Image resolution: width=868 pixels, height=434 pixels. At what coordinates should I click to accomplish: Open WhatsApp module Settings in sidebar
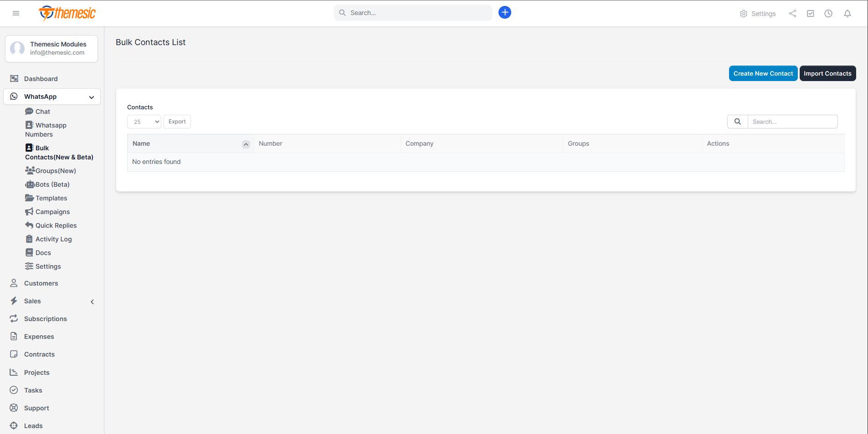[x=43, y=266]
